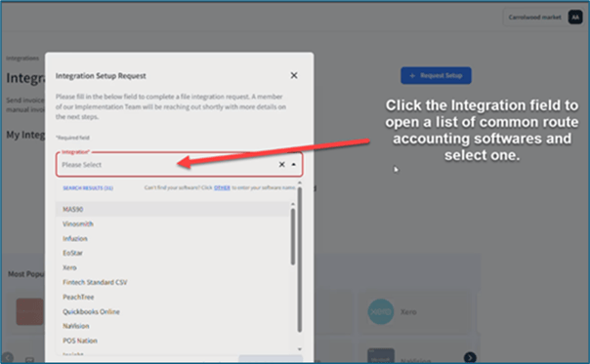Click the previous carousel arrow at bottom left
The height and width of the screenshot is (364, 590).
[7, 357]
